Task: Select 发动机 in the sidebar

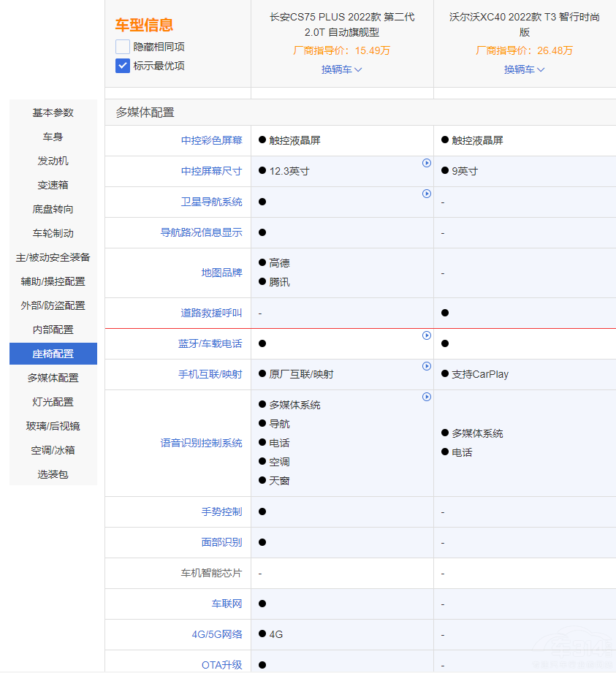Action: (53, 160)
